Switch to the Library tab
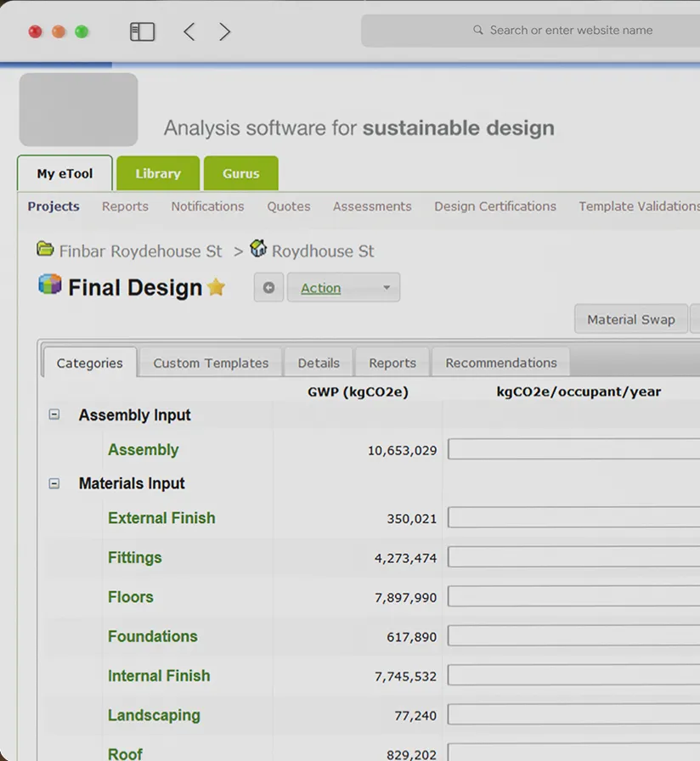This screenshot has width=700, height=761. (158, 173)
